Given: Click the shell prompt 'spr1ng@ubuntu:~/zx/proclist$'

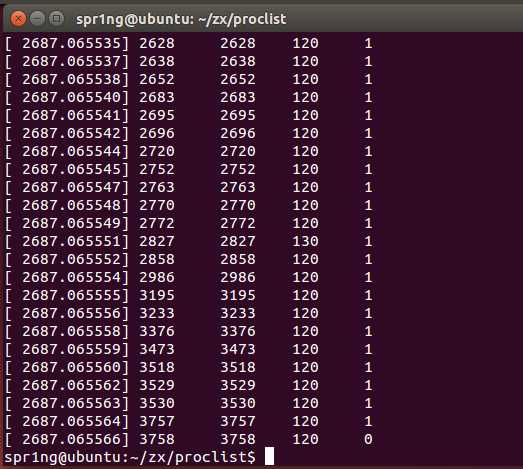Looking at the screenshot, I should [x=129, y=457].
